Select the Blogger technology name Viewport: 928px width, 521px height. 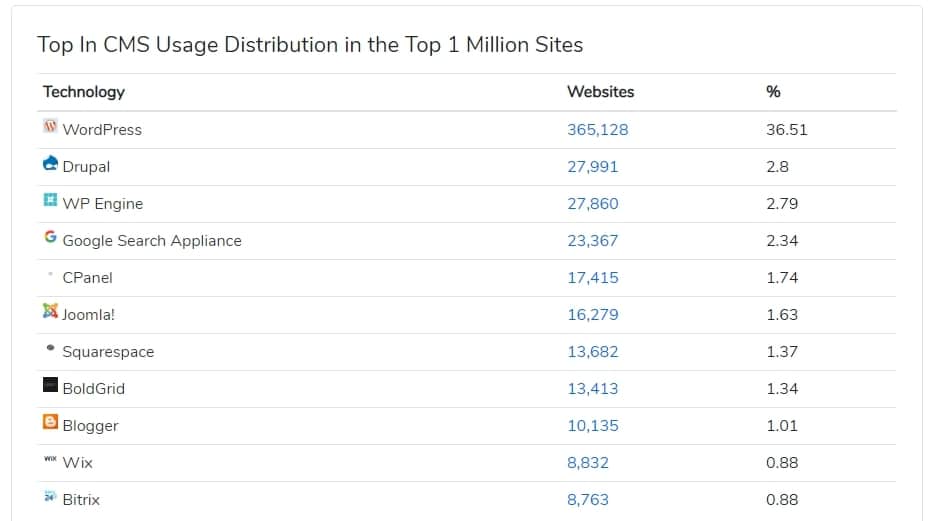pos(90,426)
